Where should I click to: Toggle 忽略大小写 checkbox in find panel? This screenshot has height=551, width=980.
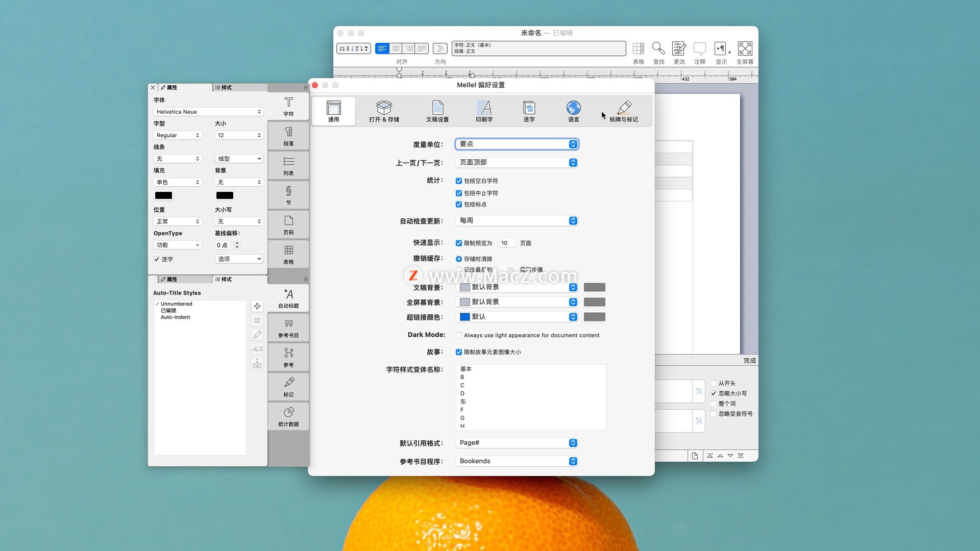(x=714, y=393)
